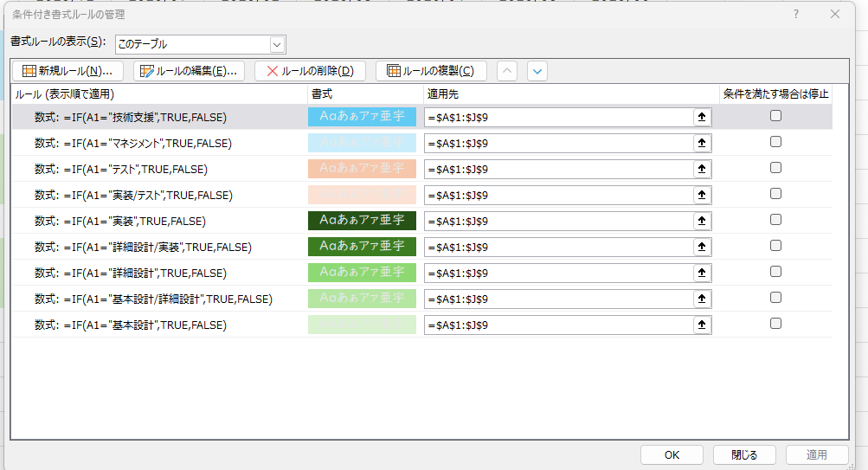Open dialog help question mark
The width and height of the screenshot is (868, 470).
click(796, 15)
